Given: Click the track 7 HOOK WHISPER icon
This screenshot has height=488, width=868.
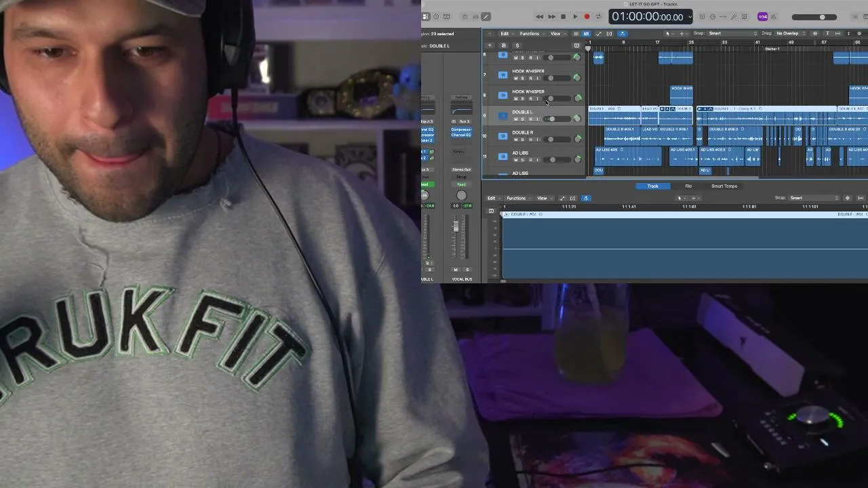Looking at the screenshot, I should click(502, 75).
